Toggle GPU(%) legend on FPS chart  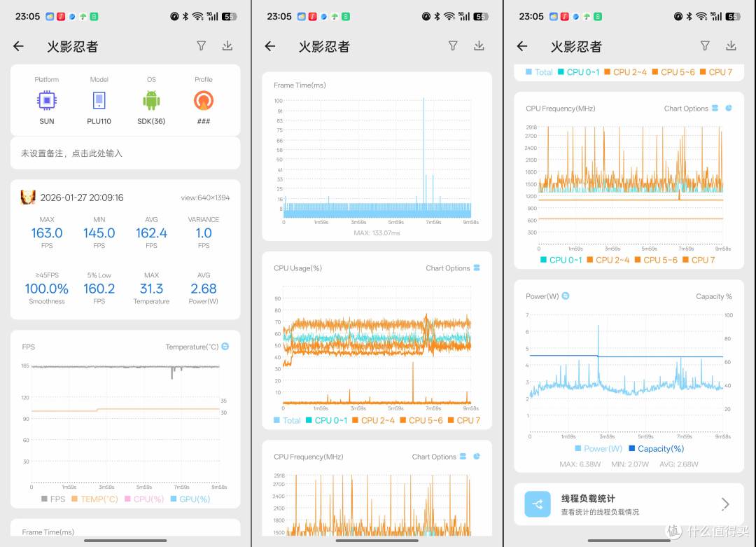coord(190,499)
